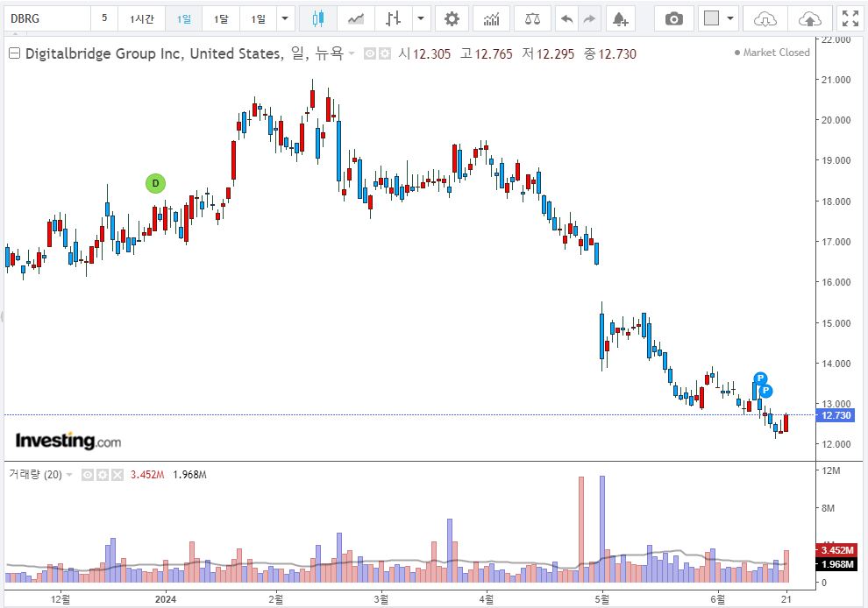Click the fifth interval button 1일
Image resolution: width=868 pixels, height=608 pixels.
(x=258, y=18)
